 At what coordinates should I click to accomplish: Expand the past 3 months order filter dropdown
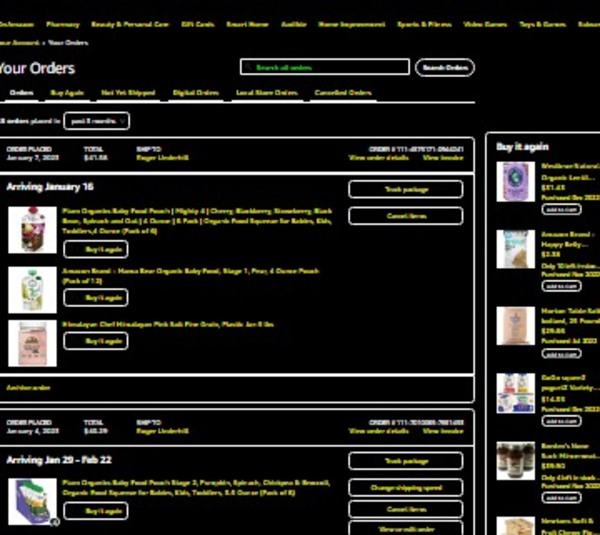point(97,121)
